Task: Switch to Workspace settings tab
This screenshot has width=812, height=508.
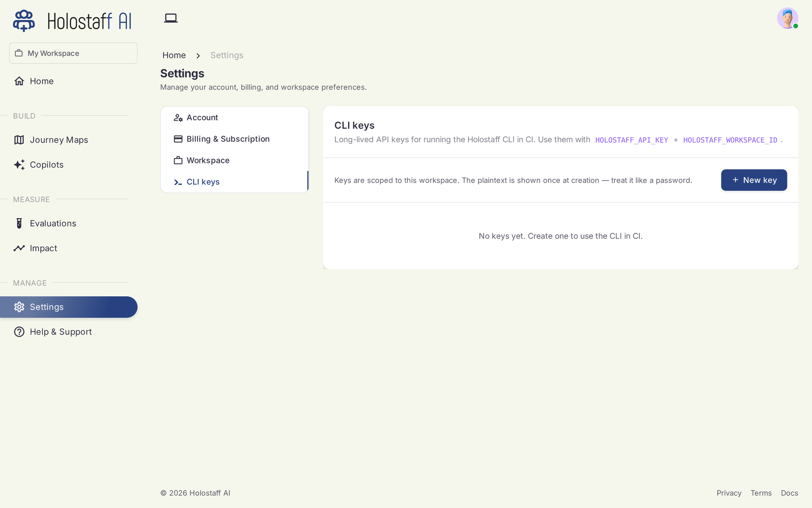Action: (x=235, y=161)
